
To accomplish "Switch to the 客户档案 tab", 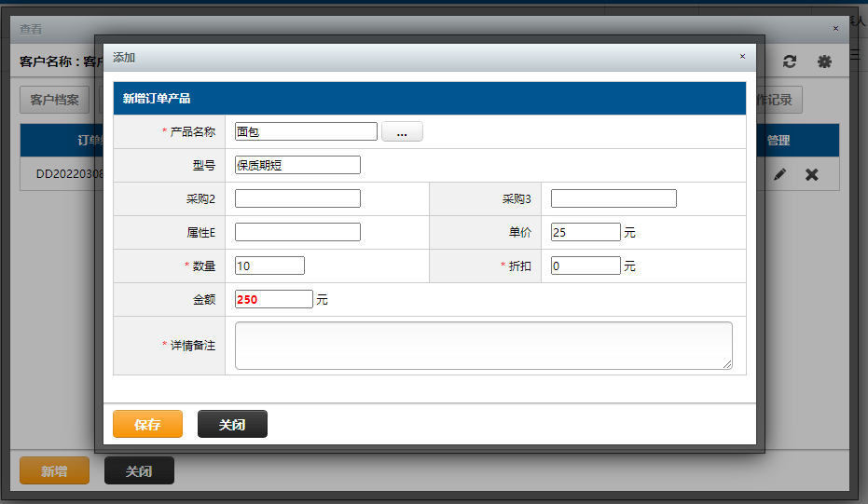I will (x=54, y=100).
